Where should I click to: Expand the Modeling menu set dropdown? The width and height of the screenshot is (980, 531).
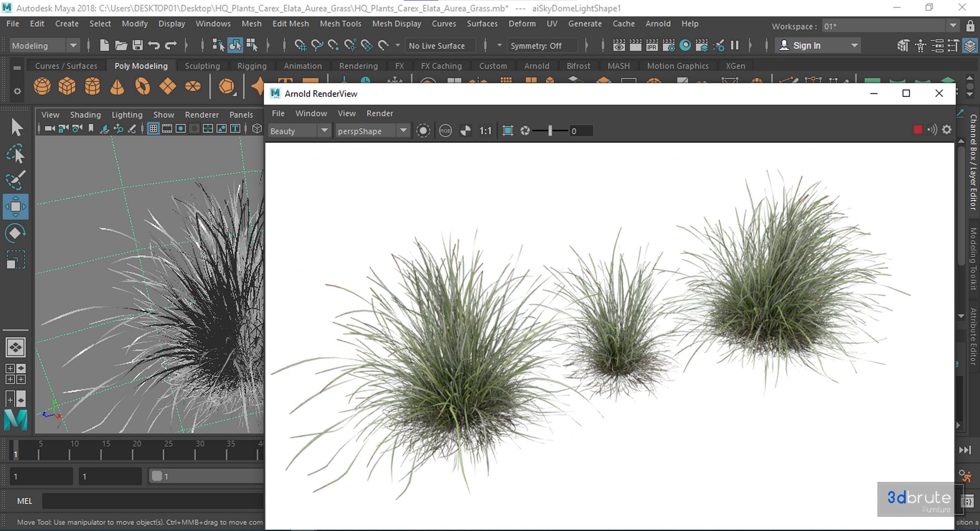(73, 46)
